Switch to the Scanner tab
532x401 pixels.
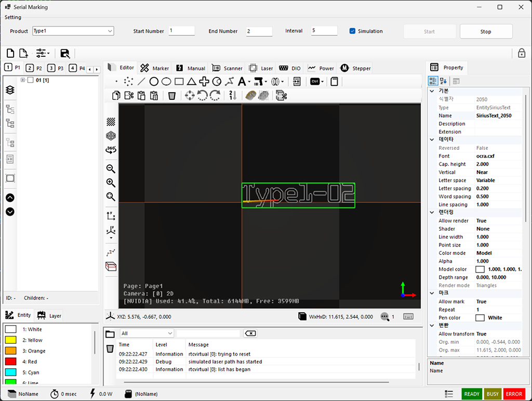pos(228,68)
